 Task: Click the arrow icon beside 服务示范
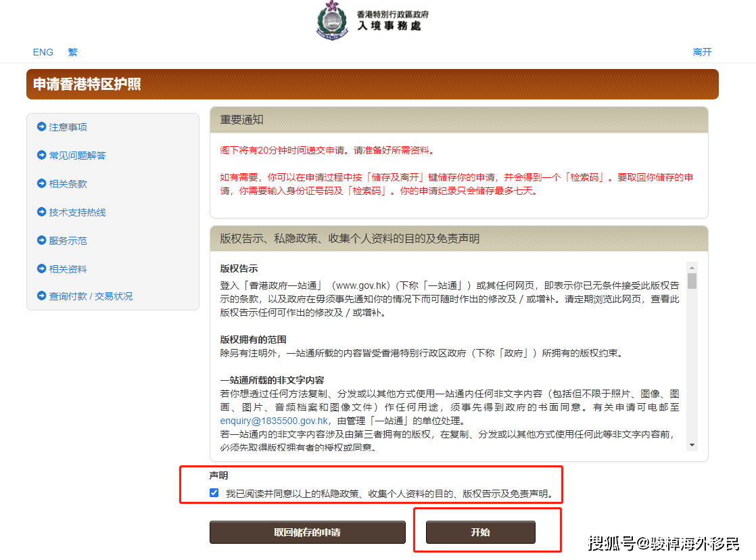point(42,240)
